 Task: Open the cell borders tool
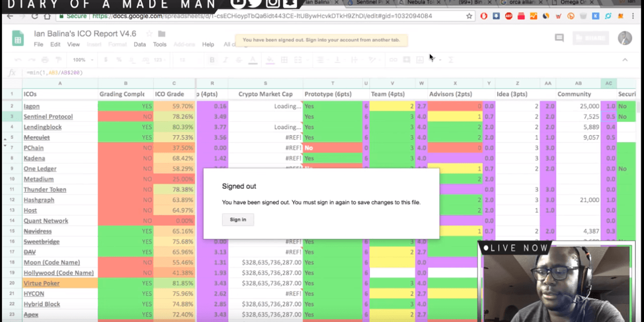tap(284, 60)
